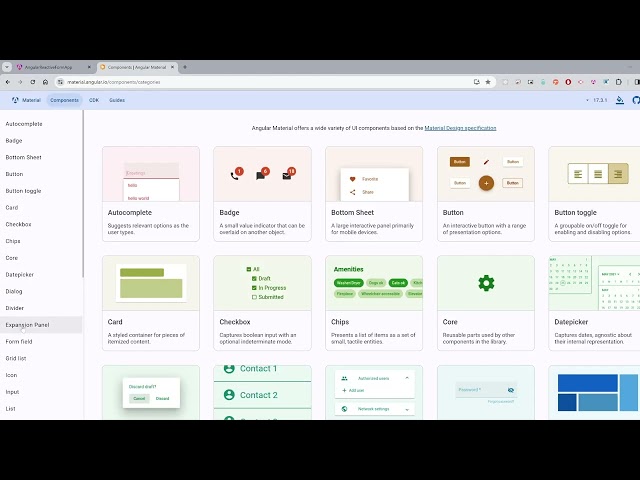Select the center-align toggle in Button toggle card

point(598,174)
